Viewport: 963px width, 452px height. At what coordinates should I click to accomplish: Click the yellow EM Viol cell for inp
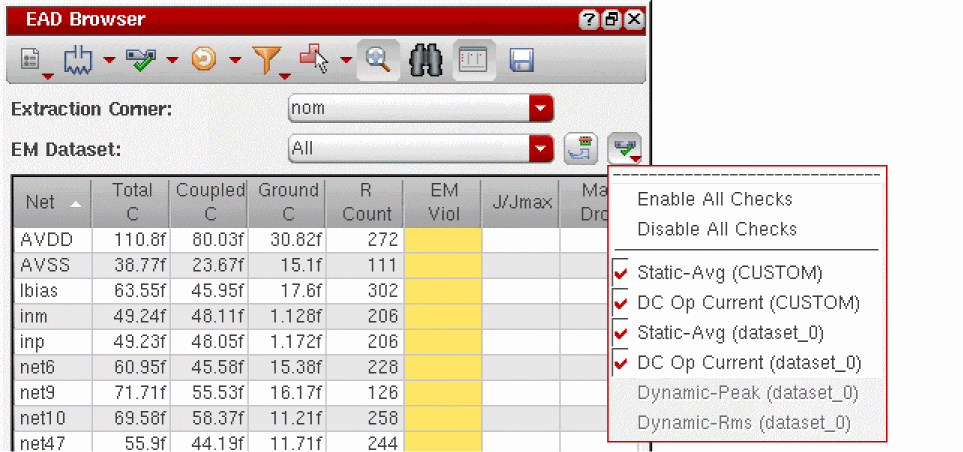[442, 341]
